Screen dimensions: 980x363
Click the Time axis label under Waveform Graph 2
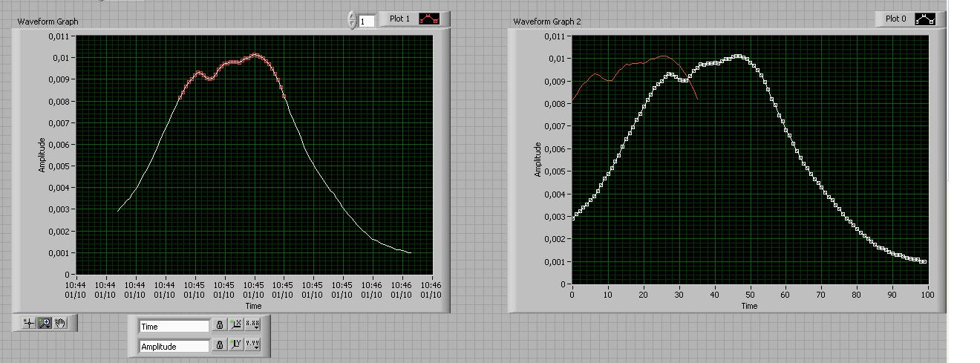[x=749, y=306]
